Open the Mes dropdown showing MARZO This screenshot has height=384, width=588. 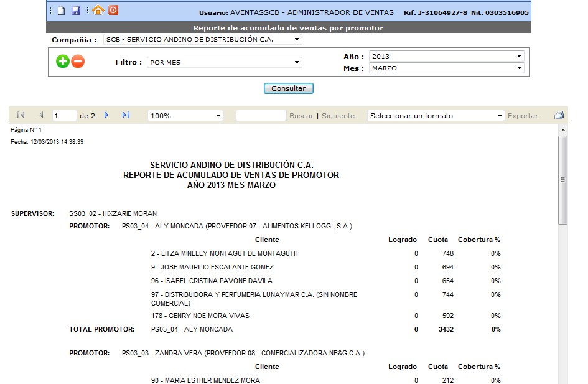click(446, 68)
